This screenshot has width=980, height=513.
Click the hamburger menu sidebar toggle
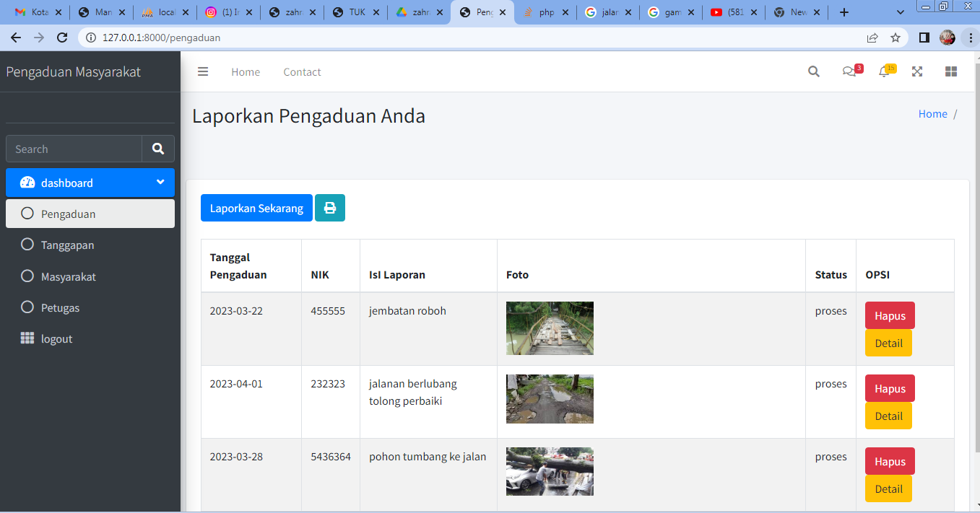[203, 71]
